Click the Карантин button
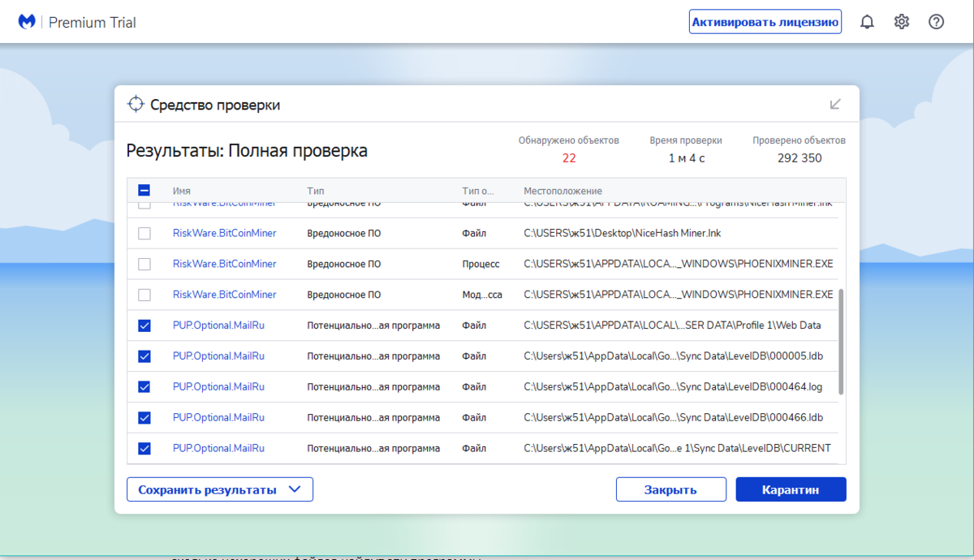The image size is (974, 560). tap(791, 489)
